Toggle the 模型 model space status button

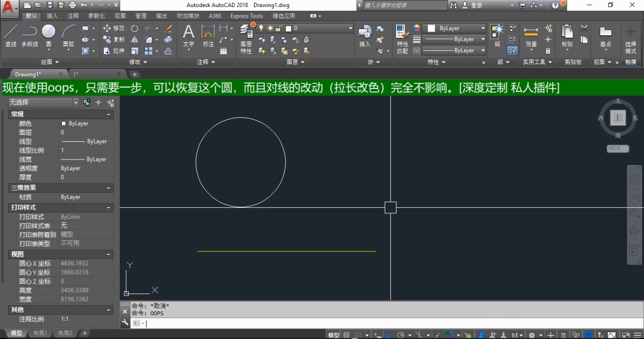coord(334,335)
